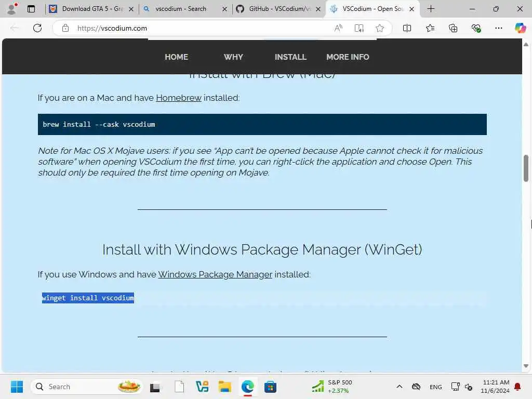Close the vscodium - Search tab

224,9
